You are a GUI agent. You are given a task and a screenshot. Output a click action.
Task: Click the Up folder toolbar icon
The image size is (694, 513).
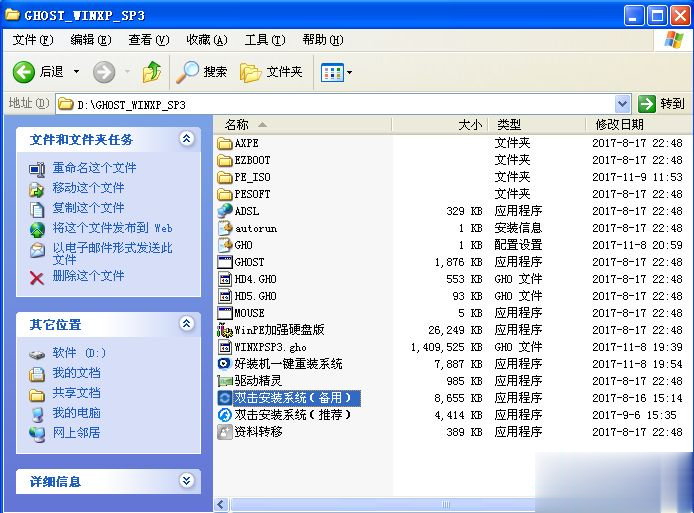151,72
